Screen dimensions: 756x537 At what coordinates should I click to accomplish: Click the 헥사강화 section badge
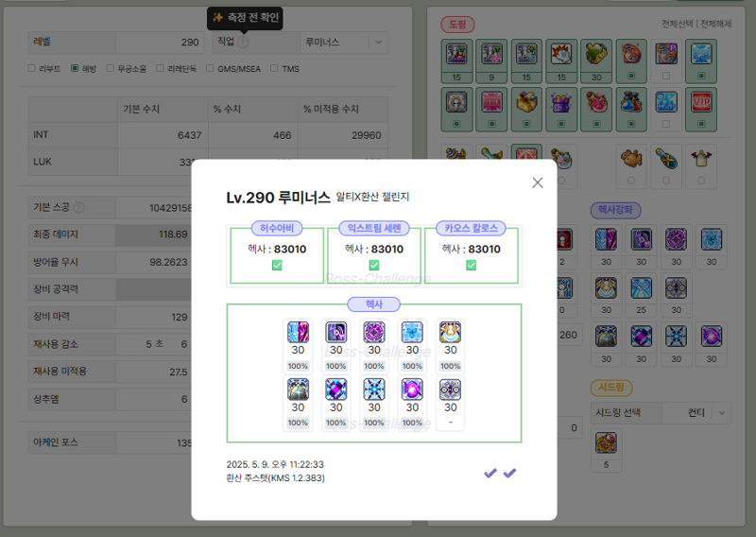click(615, 210)
